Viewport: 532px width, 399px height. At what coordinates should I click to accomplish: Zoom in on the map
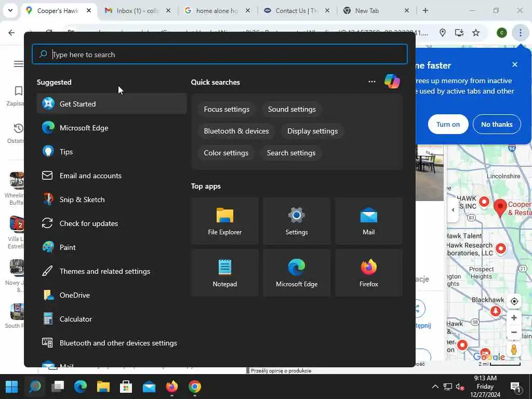514,317
